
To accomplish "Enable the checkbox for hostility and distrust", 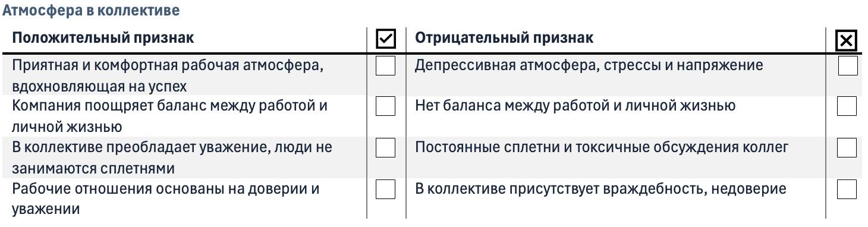I will tap(847, 189).
